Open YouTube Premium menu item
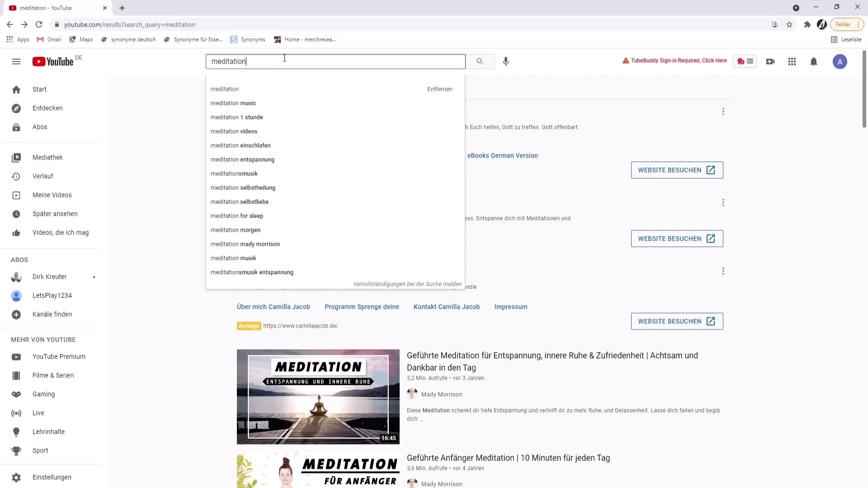 click(x=59, y=357)
